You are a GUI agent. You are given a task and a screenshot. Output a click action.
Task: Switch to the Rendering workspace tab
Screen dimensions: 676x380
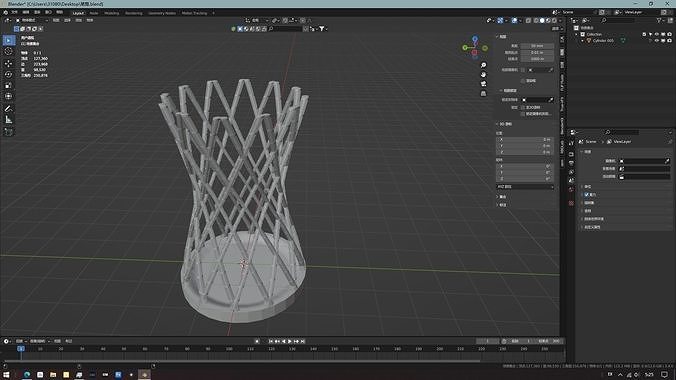(134, 13)
